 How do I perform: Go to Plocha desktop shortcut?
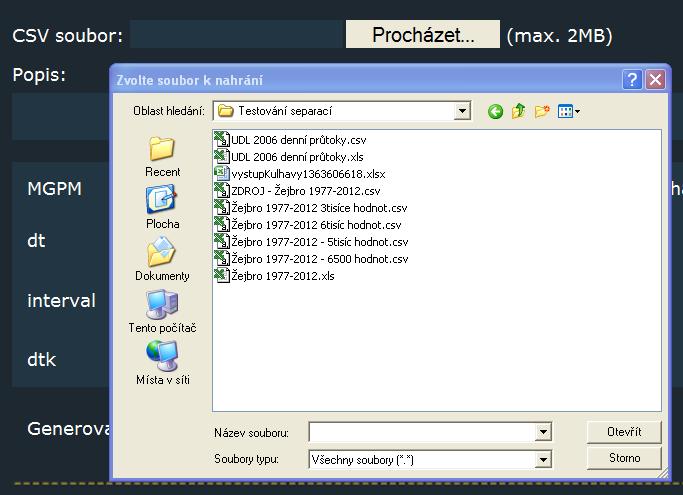click(162, 207)
